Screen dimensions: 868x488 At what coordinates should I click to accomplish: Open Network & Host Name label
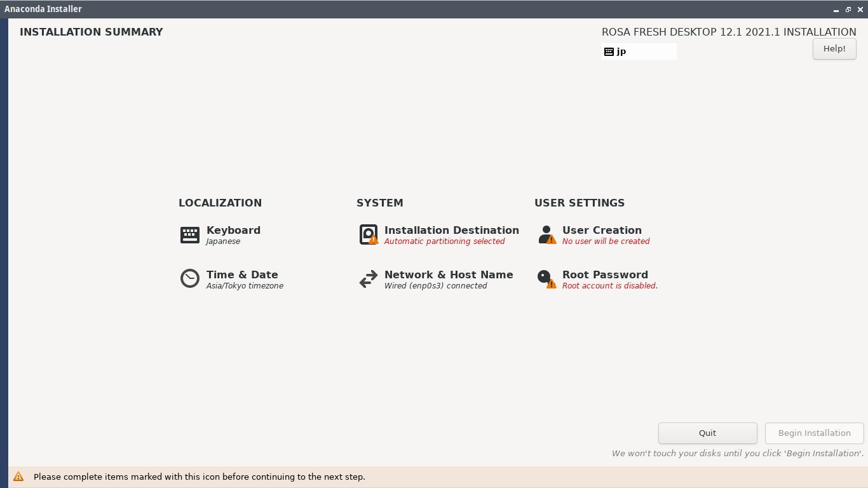tap(449, 274)
